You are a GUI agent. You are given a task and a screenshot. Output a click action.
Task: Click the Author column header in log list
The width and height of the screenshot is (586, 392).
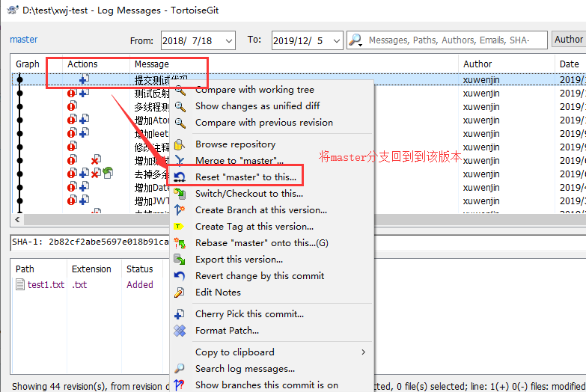tap(477, 64)
